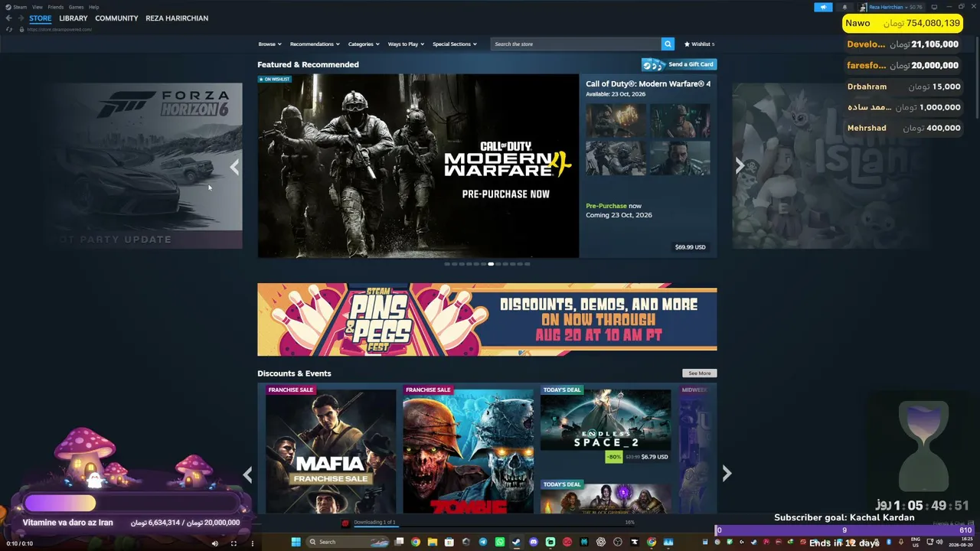The width and height of the screenshot is (980, 551).
Task: Open the Modern Warfare 4 featured capsule image
Action: tap(418, 166)
